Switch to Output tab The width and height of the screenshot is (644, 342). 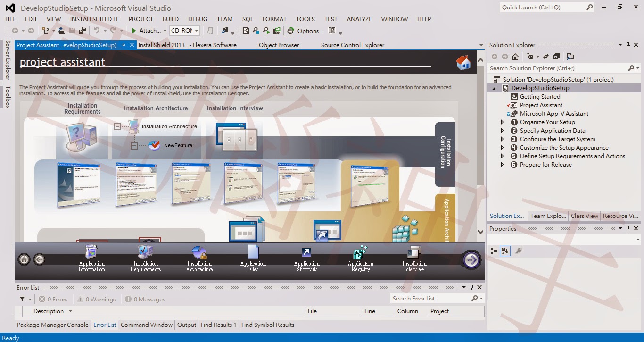pos(187,325)
